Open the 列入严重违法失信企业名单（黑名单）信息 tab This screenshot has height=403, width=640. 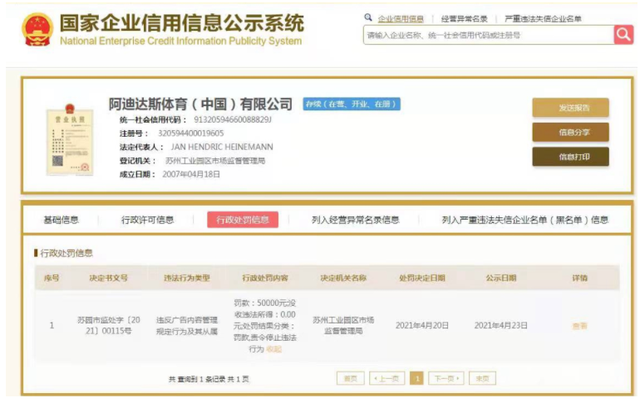click(525, 220)
